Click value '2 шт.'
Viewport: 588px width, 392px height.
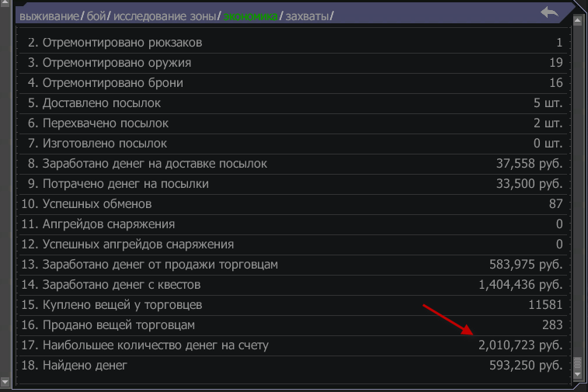click(x=548, y=123)
